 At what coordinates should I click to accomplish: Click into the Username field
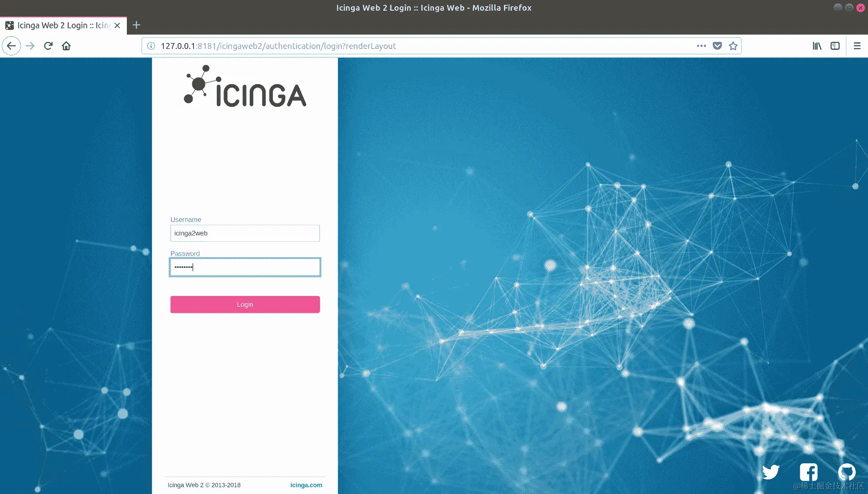tap(245, 233)
